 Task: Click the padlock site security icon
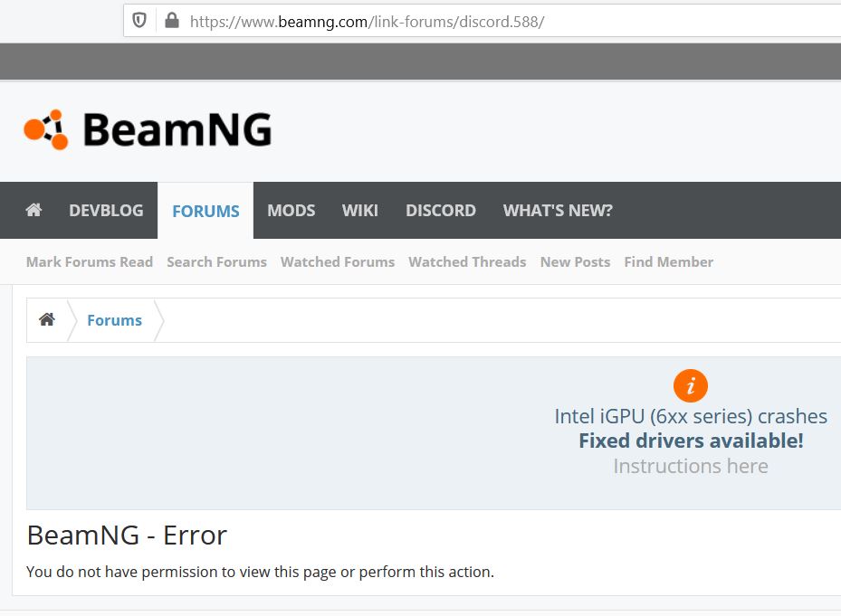point(172,21)
